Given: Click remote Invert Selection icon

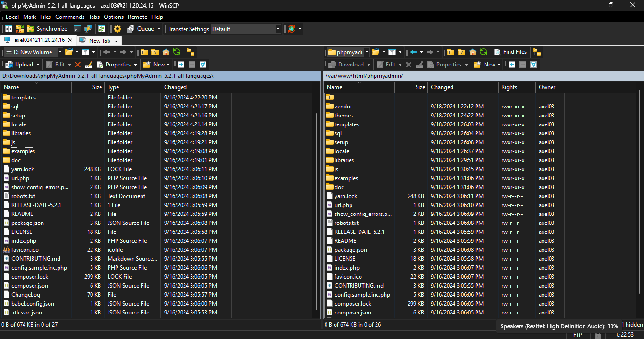Looking at the screenshot, I should [x=533, y=65].
